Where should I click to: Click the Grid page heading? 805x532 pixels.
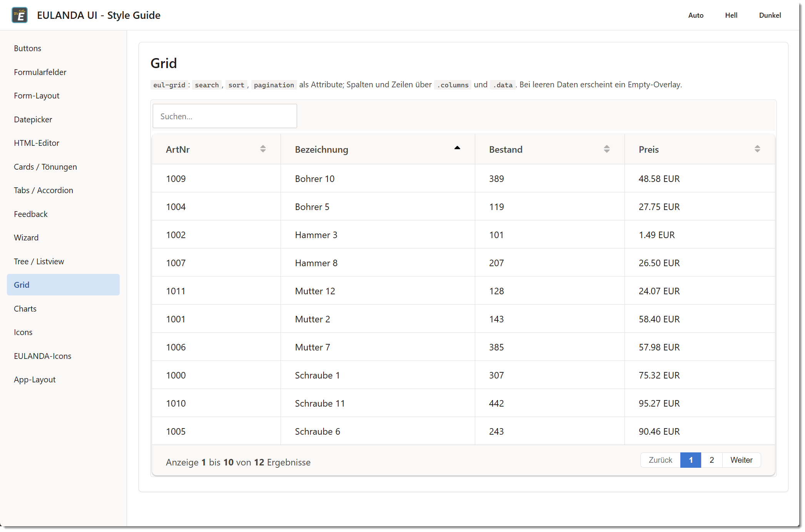click(x=164, y=63)
